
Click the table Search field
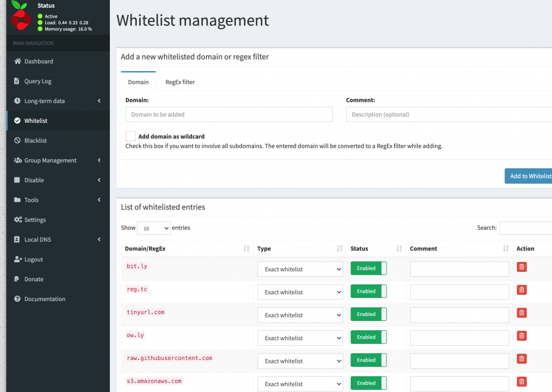click(526, 228)
